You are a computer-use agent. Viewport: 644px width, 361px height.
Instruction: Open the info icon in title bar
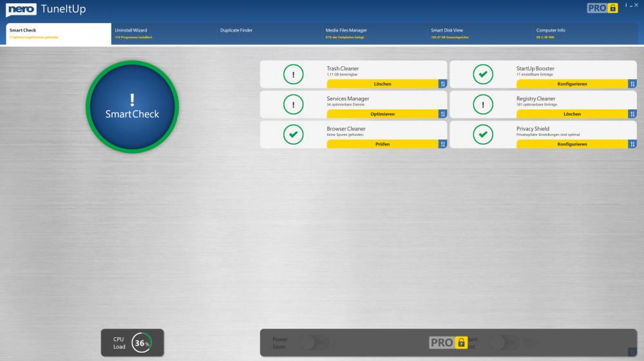(x=625, y=5)
